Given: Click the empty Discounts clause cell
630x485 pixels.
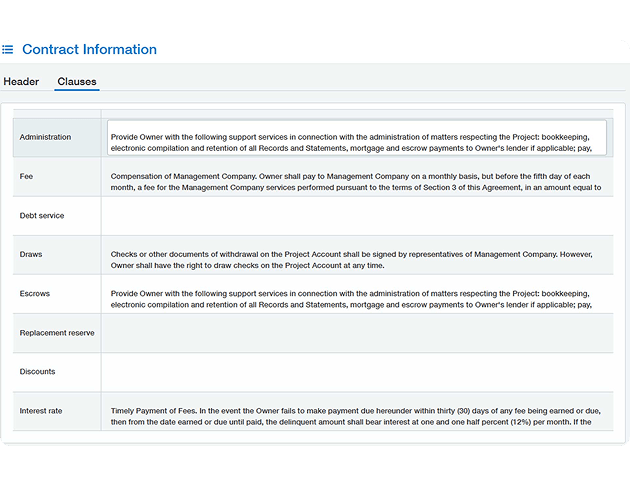Looking at the screenshot, I should tap(357, 372).
